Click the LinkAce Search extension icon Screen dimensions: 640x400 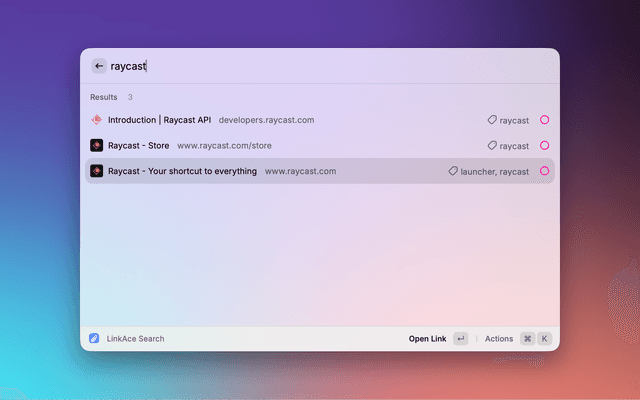click(94, 338)
